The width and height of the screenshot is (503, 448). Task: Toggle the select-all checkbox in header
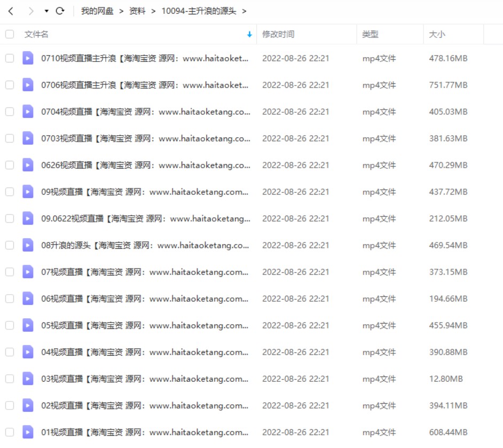point(10,34)
